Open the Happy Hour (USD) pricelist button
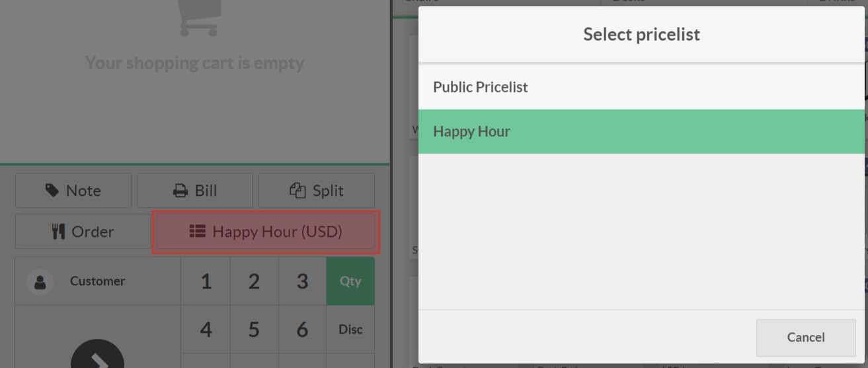This screenshot has width=868, height=368. (x=266, y=232)
